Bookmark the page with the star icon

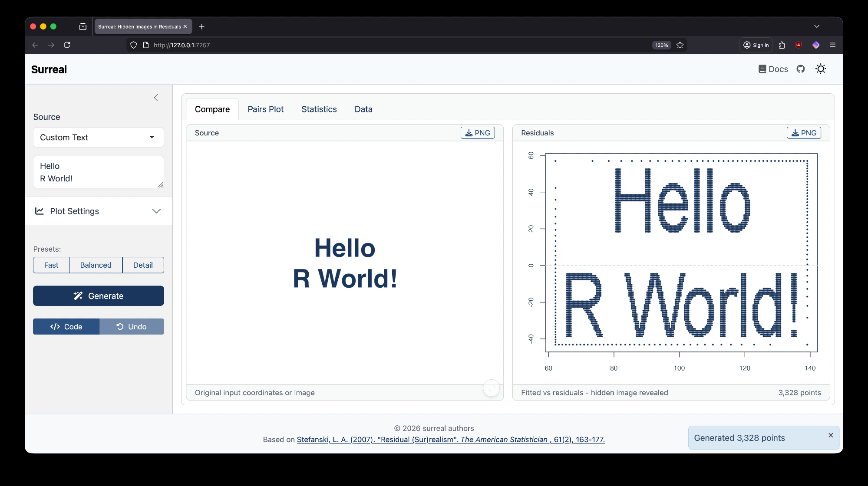click(x=680, y=45)
